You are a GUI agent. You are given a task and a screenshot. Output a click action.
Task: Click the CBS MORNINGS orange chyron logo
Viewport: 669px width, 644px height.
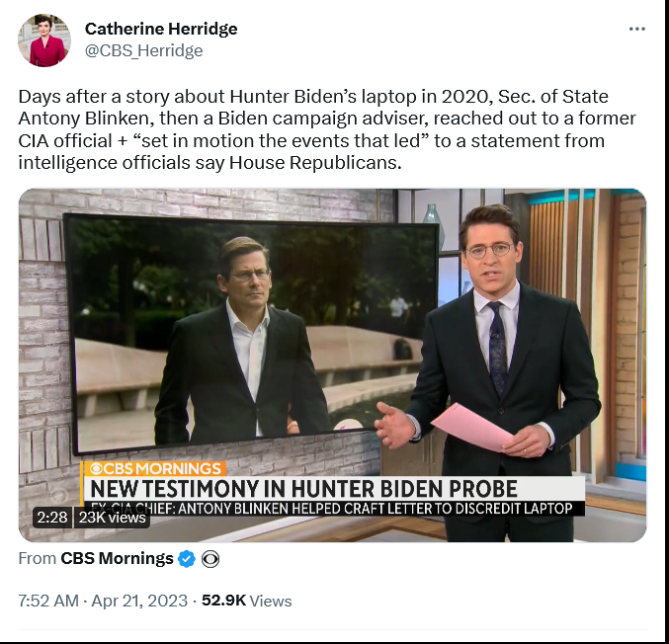155,469
